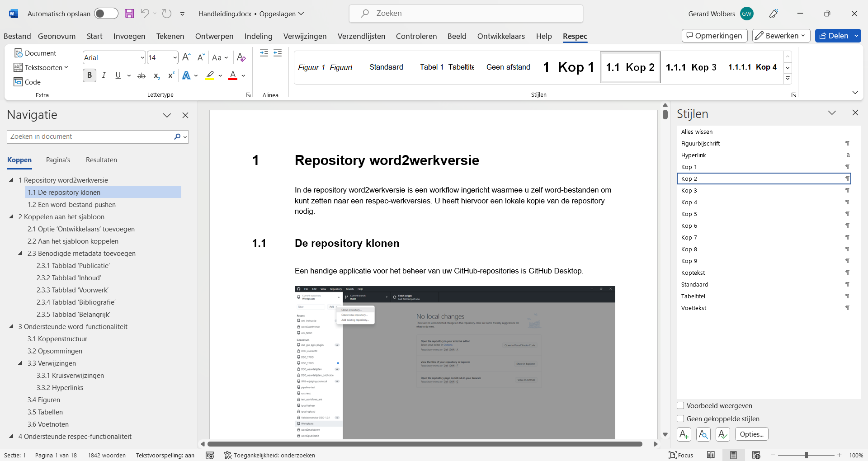This screenshot has width=868, height=461.
Task: Apply yellow text highlight color
Action: click(210, 75)
